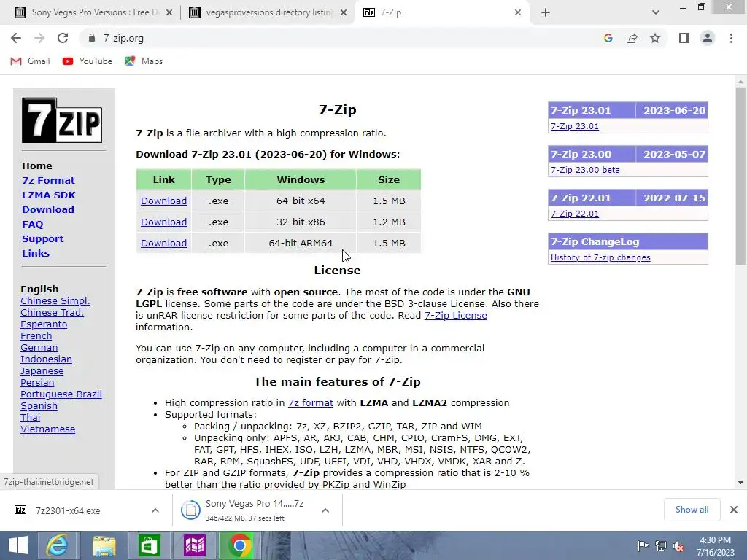Click the taskbar clock showing 4:30 PM

pyautogui.click(x=715, y=545)
